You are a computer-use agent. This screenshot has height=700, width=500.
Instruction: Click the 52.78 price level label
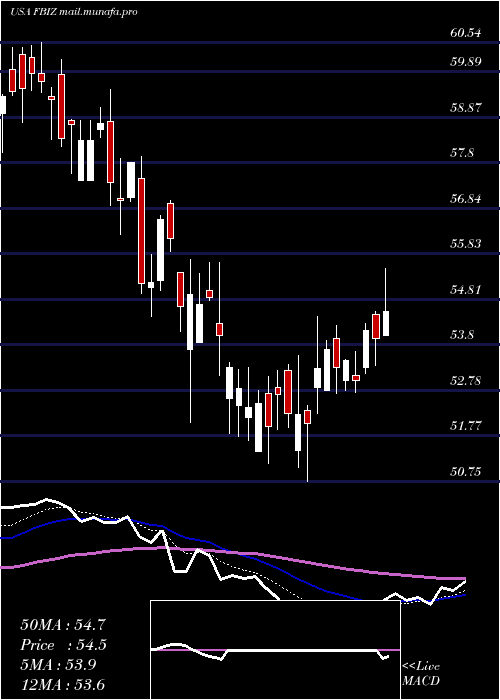466,381
